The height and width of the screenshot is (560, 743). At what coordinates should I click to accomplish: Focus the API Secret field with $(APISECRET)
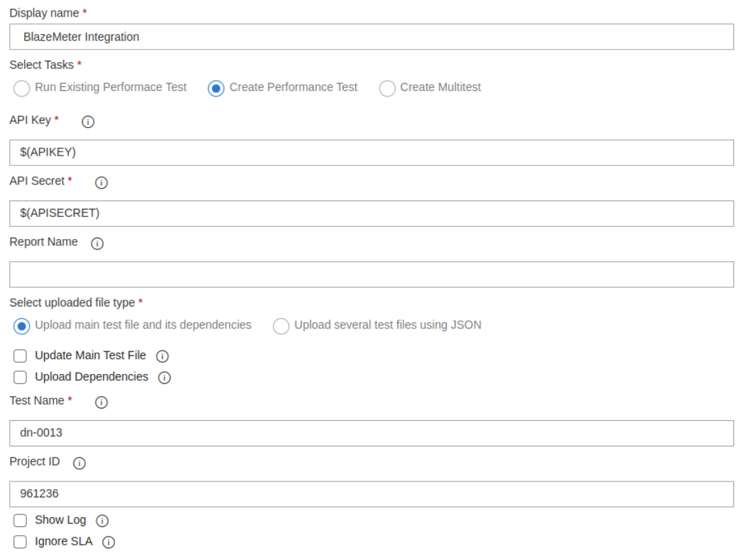click(372, 214)
